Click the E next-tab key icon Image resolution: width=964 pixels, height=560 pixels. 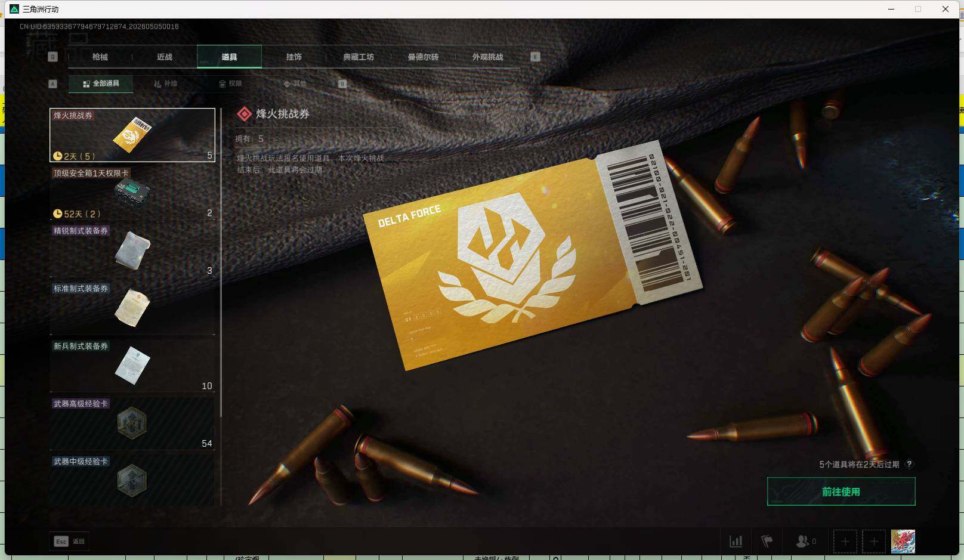[x=535, y=57]
